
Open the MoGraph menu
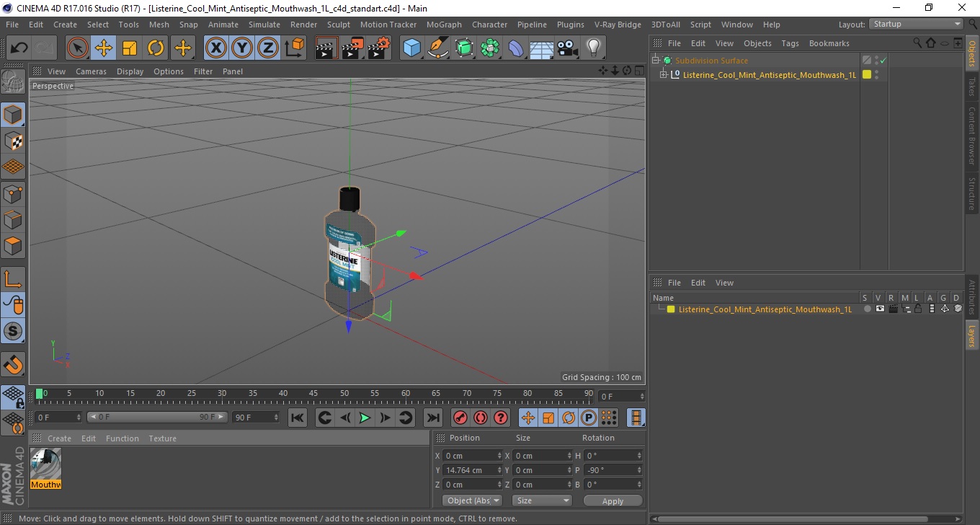(444, 25)
